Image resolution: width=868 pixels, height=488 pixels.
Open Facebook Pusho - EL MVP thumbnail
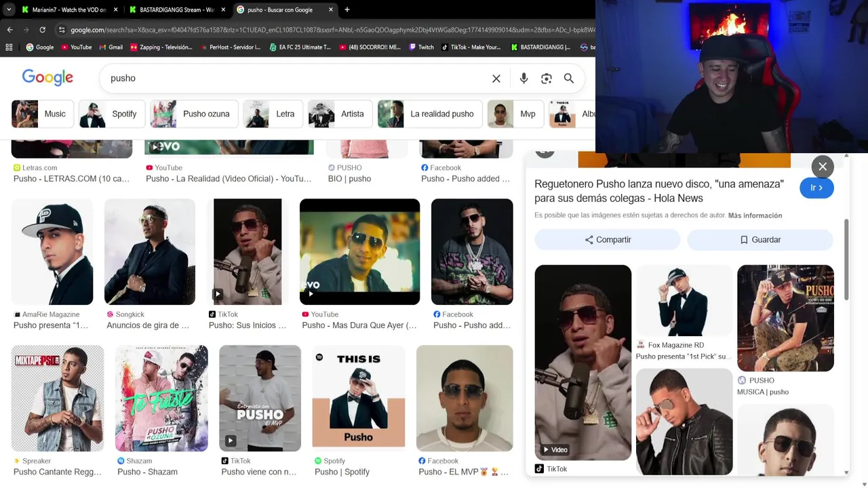click(465, 399)
